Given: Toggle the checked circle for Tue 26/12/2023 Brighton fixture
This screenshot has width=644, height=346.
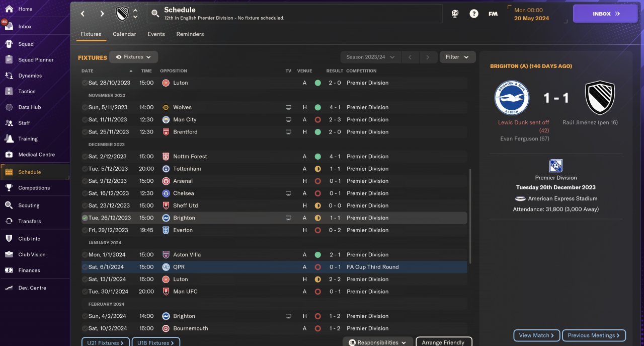Looking at the screenshot, I should [85, 218].
